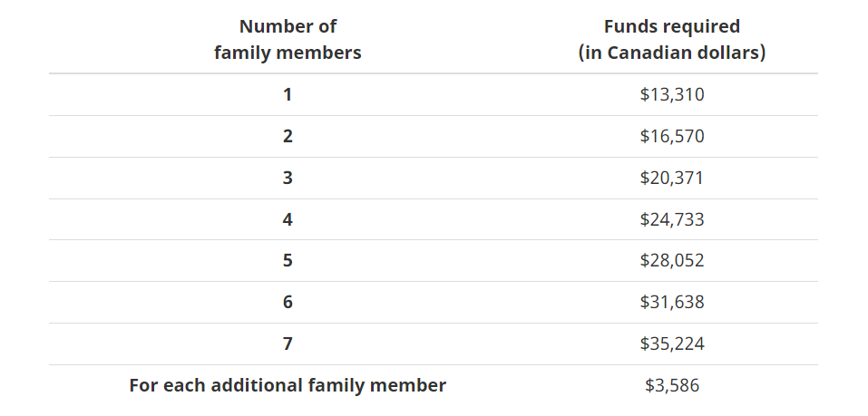Click the "Number of" header text

click(288, 26)
